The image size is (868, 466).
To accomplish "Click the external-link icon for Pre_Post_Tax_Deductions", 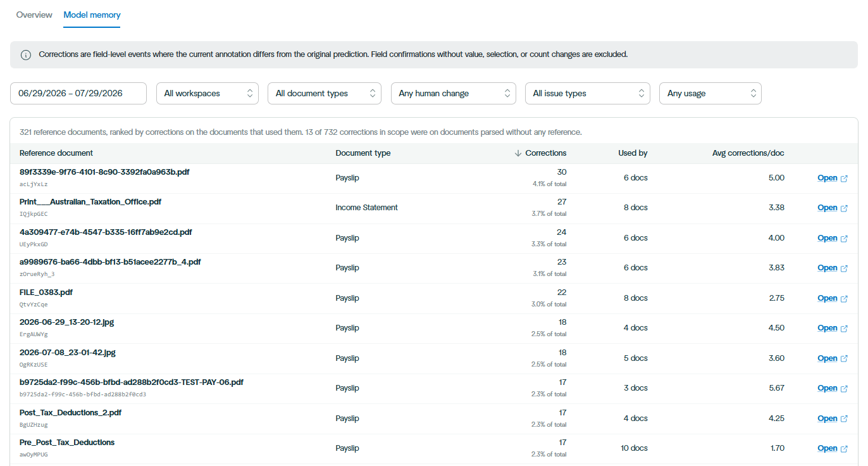I will pos(844,449).
